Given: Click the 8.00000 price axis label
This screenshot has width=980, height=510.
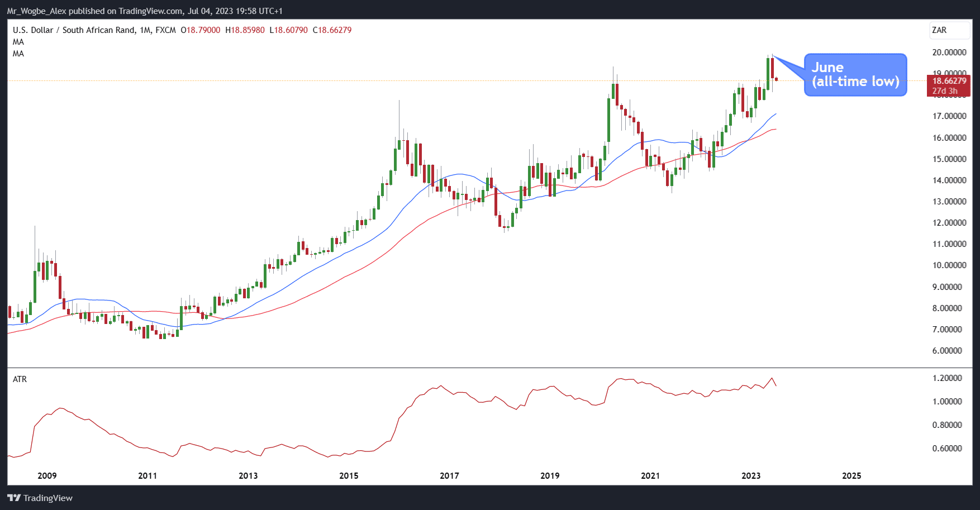Looking at the screenshot, I should coord(947,308).
